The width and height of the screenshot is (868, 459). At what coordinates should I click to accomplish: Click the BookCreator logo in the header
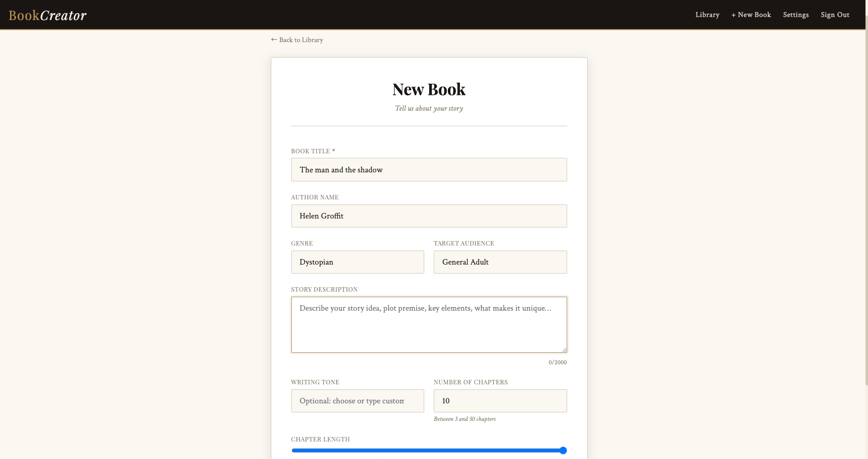point(47,15)
